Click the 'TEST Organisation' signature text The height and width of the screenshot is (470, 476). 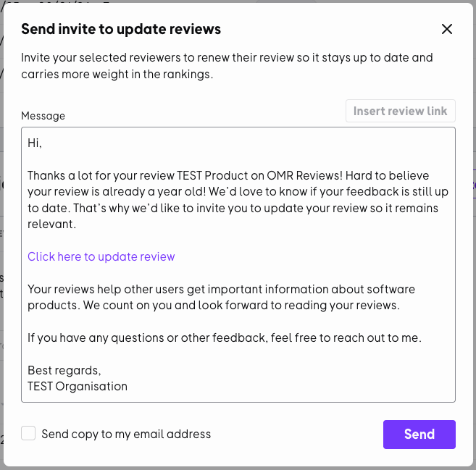point(77,386)
